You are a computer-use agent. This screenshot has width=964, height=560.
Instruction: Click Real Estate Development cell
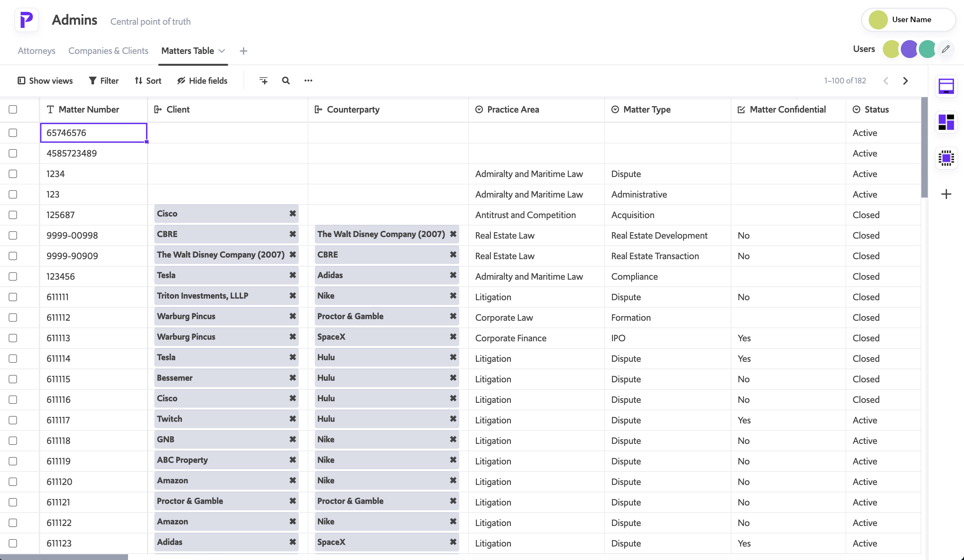click(667, 235)
